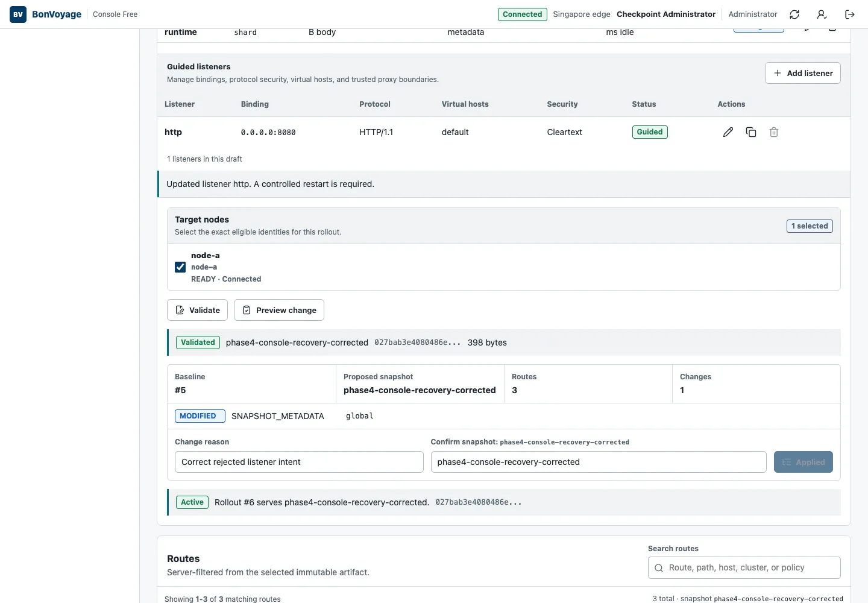Click the search magnifier icon in the routes search
The width and height of the screenshot is (868, 603).
659,568
